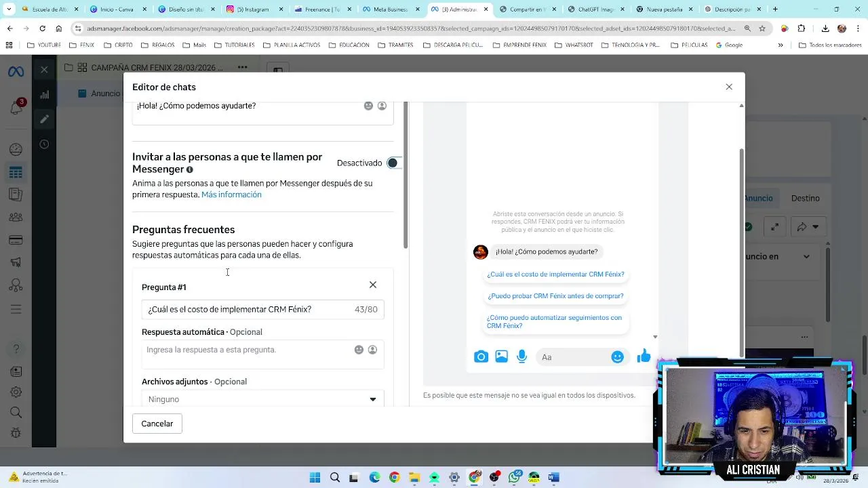Open notifications bell with 3 badge

point(16,108)
